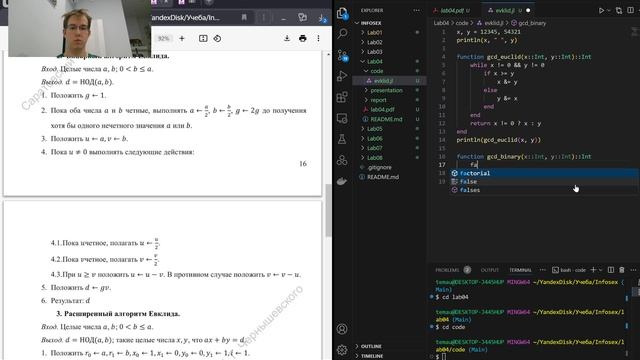
Task: Open evklid.jl in the Explorer tree
Action: [383, 81]
